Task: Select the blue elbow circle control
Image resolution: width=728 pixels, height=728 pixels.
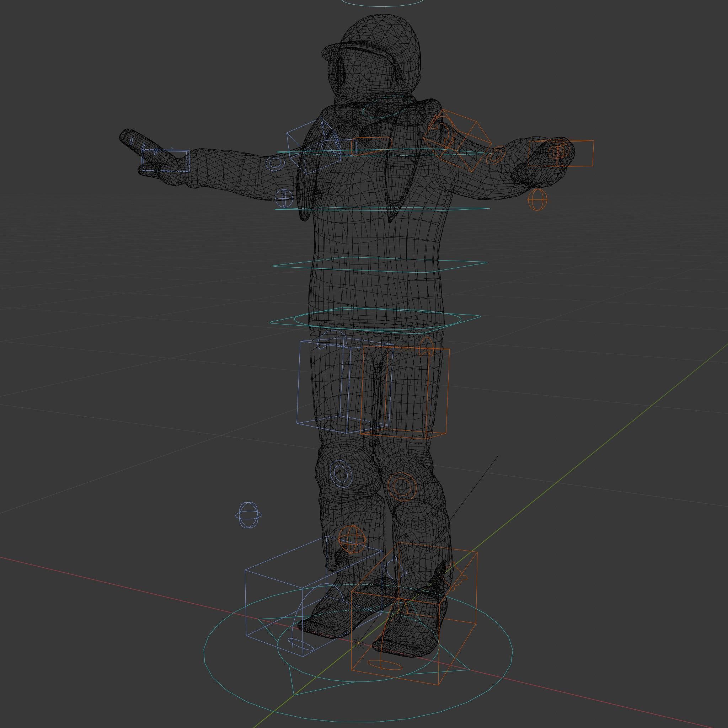Action: point(275,163)
